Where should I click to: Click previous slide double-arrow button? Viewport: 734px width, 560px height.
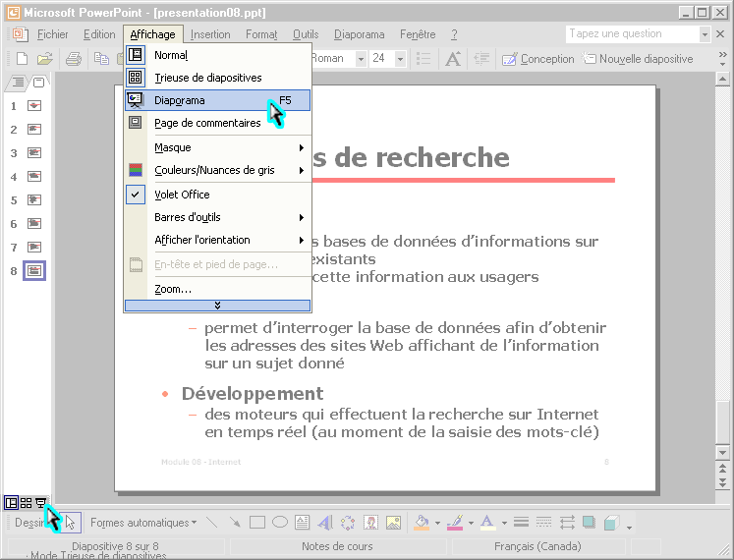pyautogui.click(x=723, y=468)
